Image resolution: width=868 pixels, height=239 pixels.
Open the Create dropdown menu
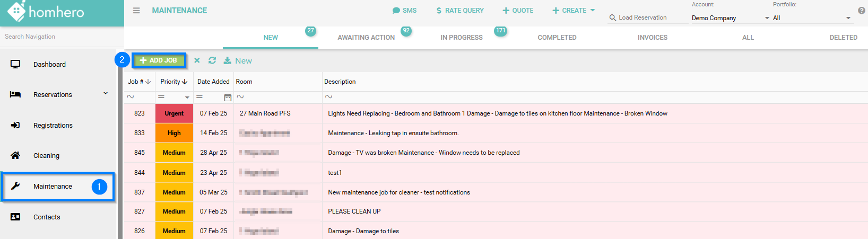pyautogui.click(x=574, y=11)
